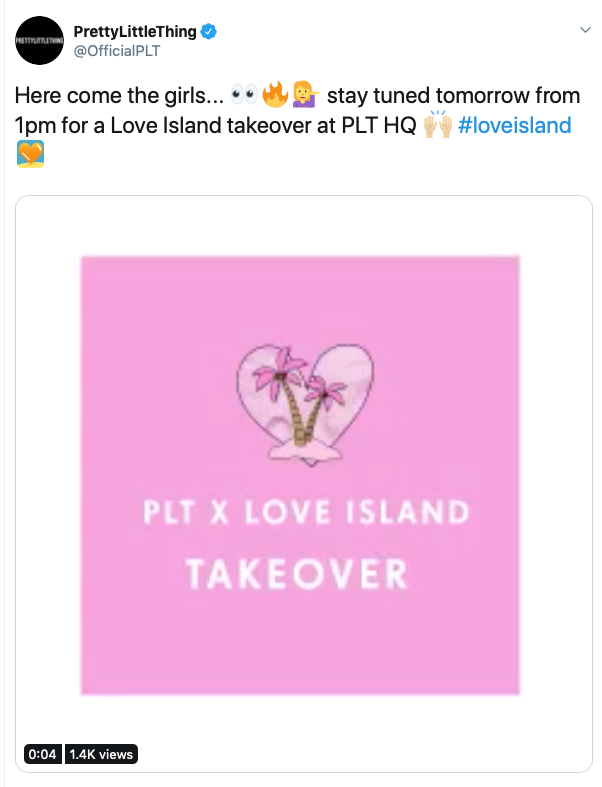Viewport: 602px width, 787px height.
Task: Click the 'stay tuned tomorrow from' tweet text
Action: [x=453, y=95]
